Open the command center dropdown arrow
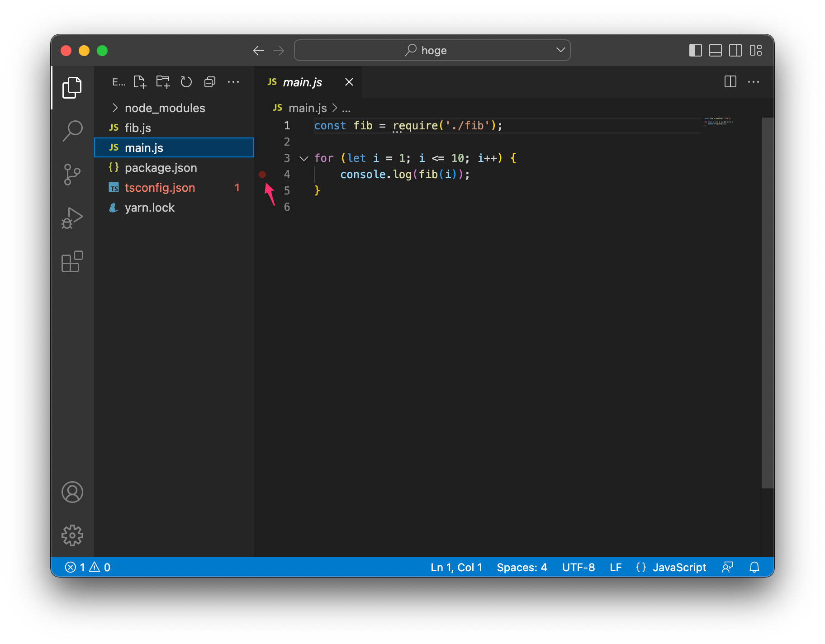825x644 pixels. [561, 50]
